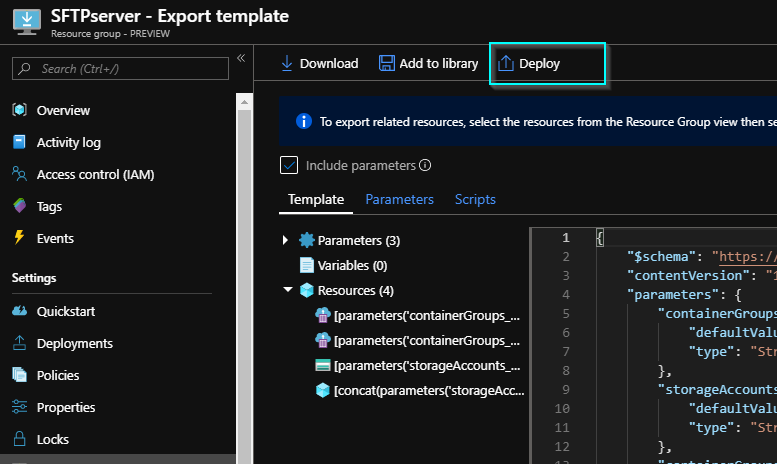Click the Add to library button
The height and width of the screenshot is (464, 777).
[x=428, y=63]
